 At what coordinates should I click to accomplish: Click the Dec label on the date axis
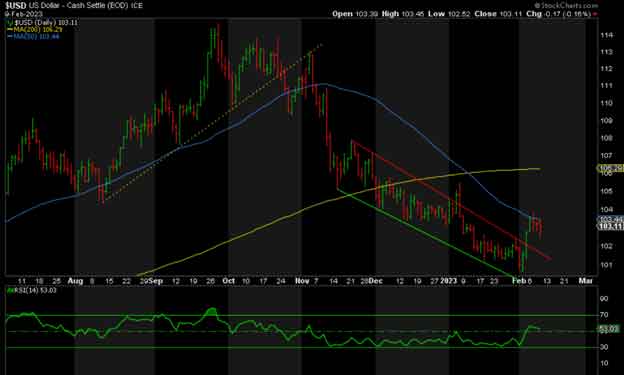pyautogui.click(x=376, y=281)
